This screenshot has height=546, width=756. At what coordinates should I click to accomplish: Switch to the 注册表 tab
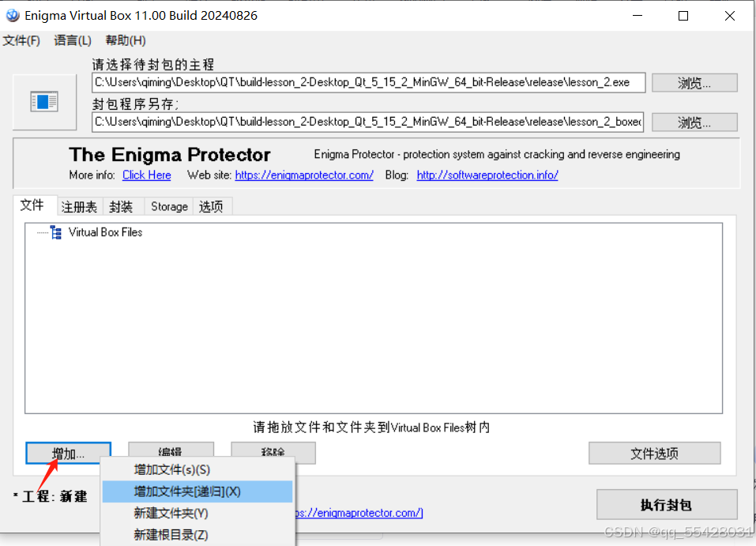[x=79, y=207]
